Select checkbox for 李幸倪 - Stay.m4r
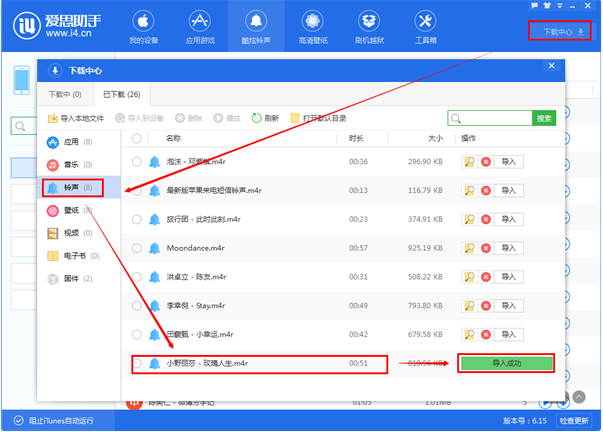 pos(137,306)
